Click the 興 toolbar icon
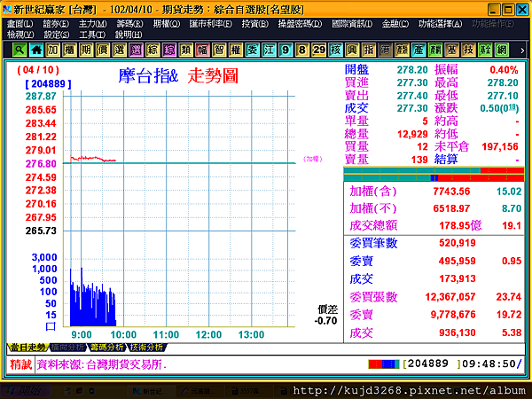 (352, 51)
